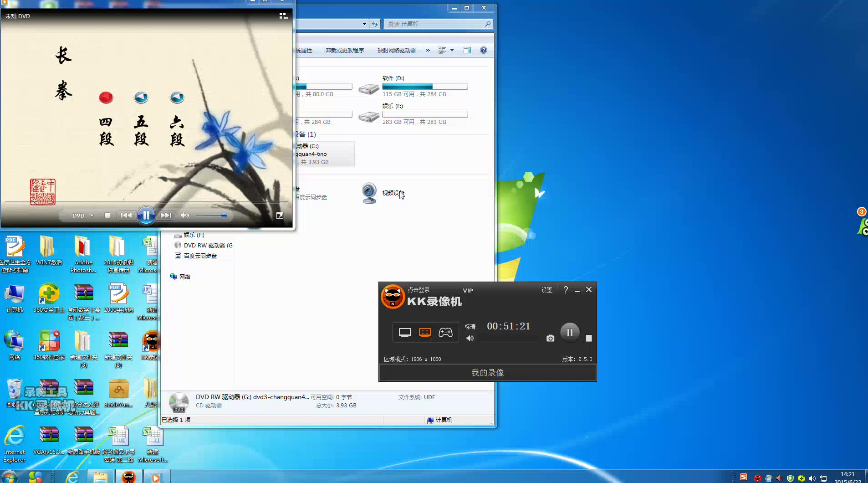Open 计算机 desktop icon
The image size is (868, 483).
tap(15, 298)
